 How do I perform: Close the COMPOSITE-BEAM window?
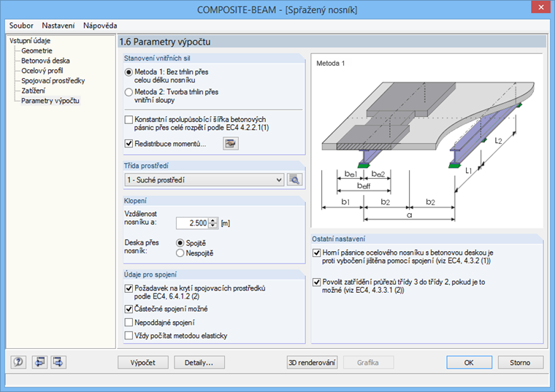pos(541,7)
